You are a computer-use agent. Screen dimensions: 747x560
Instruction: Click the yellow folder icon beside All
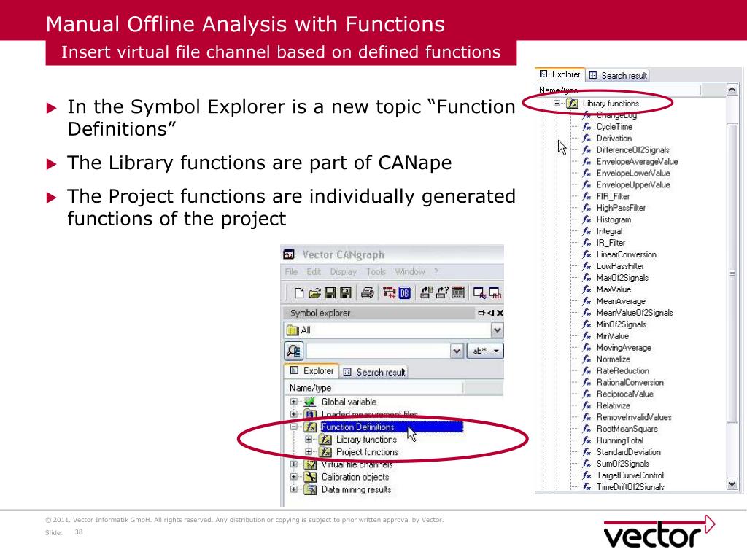coord(292,330)
